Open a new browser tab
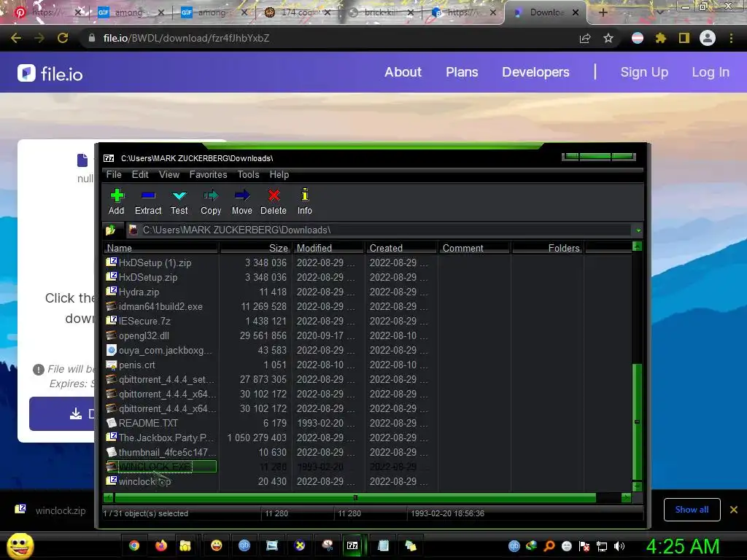The image size is (747, 560). click(603, 12)
